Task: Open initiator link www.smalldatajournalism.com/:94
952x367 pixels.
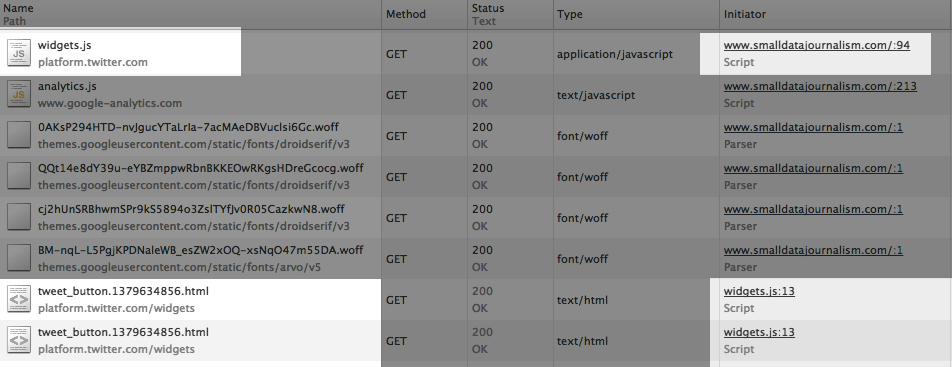Action: point(817,45)
